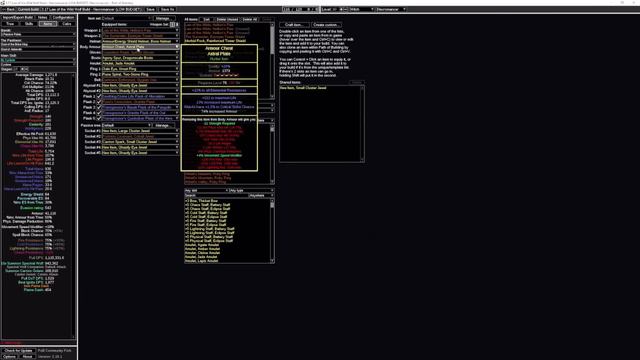Viewport: 640px width, 360px height.
Task: Open the Bandit dropdown
Action: click(x=38, y=34)
